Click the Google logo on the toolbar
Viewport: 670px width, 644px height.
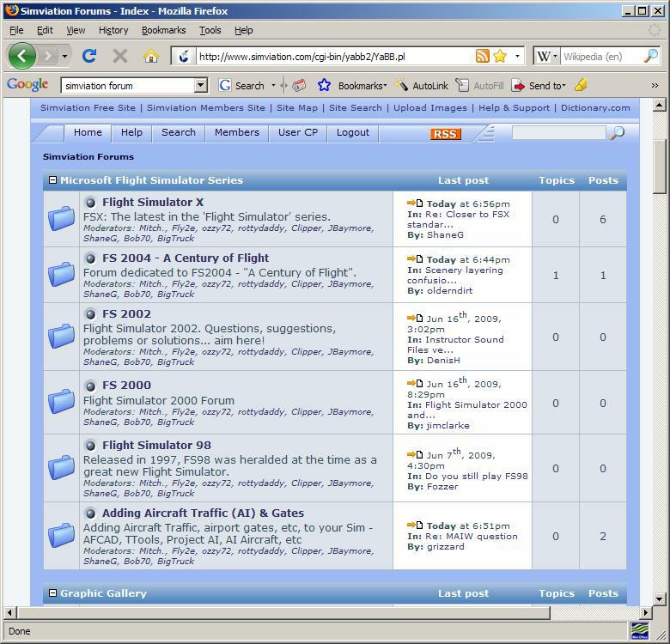tap(27, 84)
